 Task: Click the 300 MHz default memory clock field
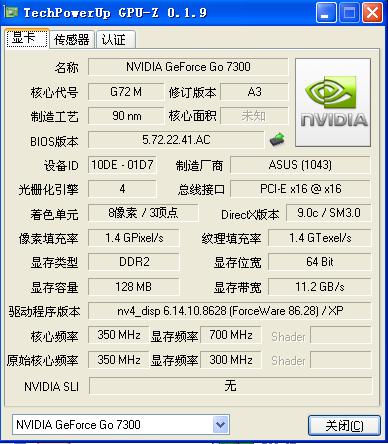231,360
